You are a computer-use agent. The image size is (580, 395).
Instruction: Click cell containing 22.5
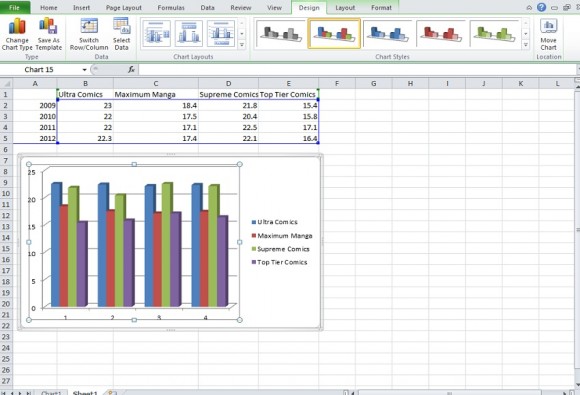(x=229, y=127)
